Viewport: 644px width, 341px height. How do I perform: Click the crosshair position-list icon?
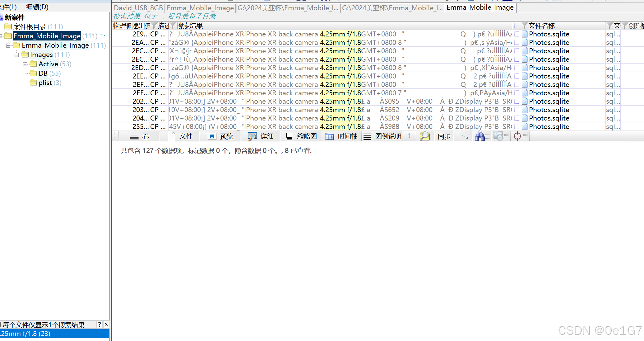pos(517,136)
